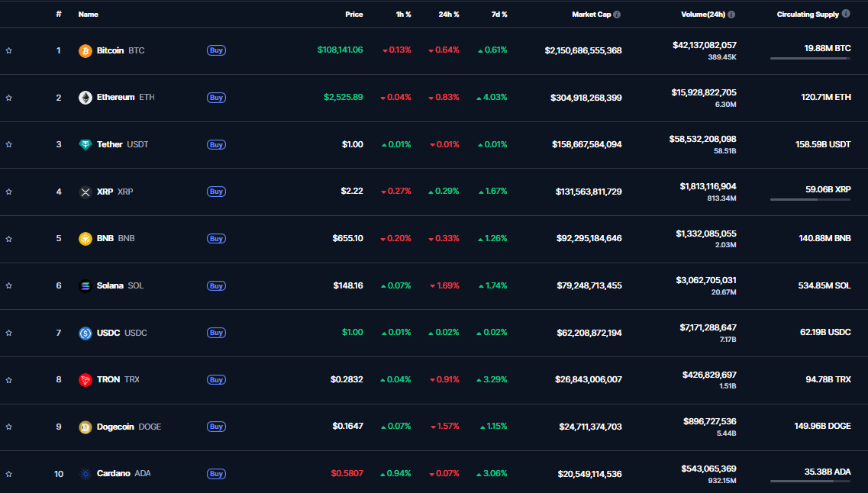The height and width of the screenshot is (493, 868).
Task: Open the TRON name link
Action: pos(108,379)
